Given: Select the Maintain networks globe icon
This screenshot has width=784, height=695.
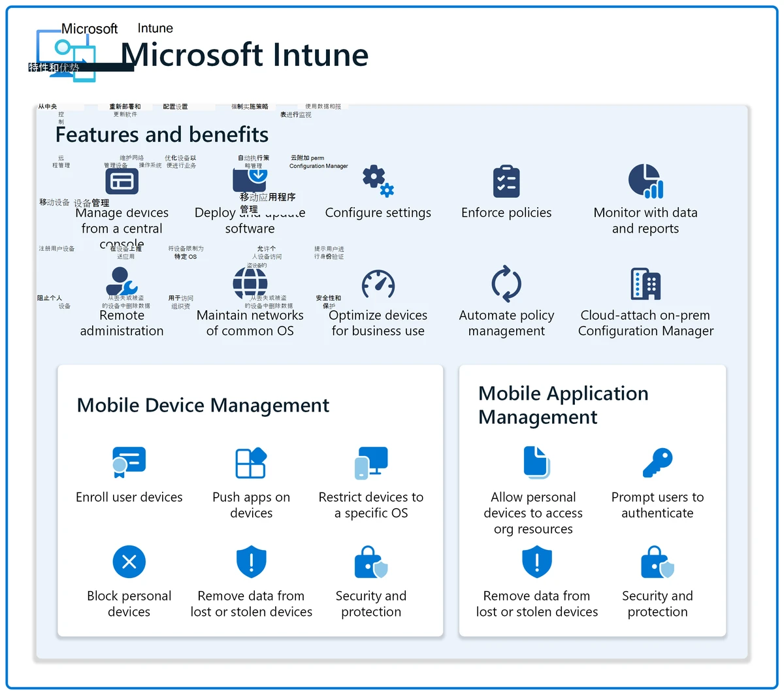Looking at the screenshot, I should click(x=250, y=284).
